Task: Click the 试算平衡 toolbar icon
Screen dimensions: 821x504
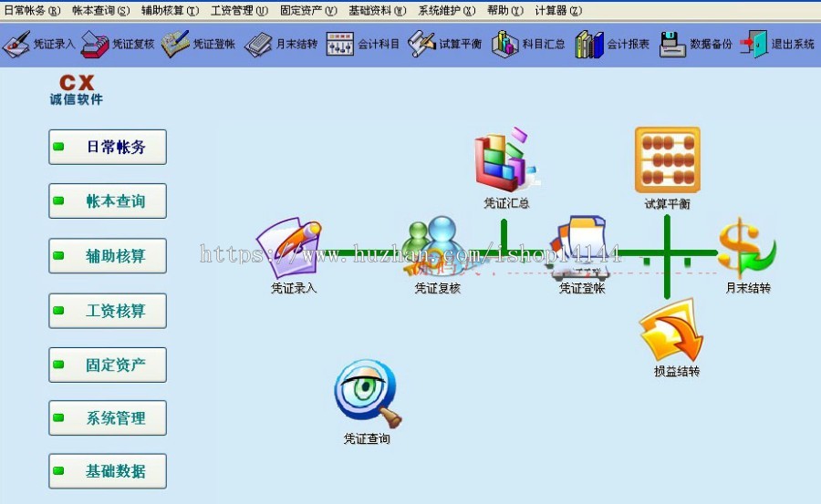Action: coord(421,44)
